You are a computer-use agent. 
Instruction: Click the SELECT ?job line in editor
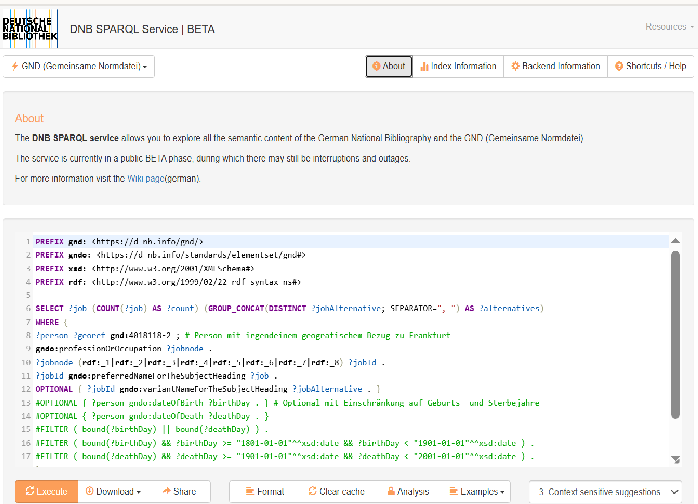pos(289,309)
